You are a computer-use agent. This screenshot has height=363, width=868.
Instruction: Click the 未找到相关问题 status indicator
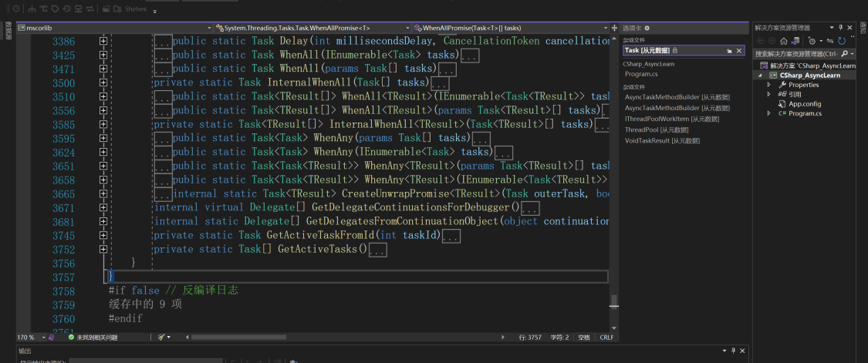tap(93, 337)
